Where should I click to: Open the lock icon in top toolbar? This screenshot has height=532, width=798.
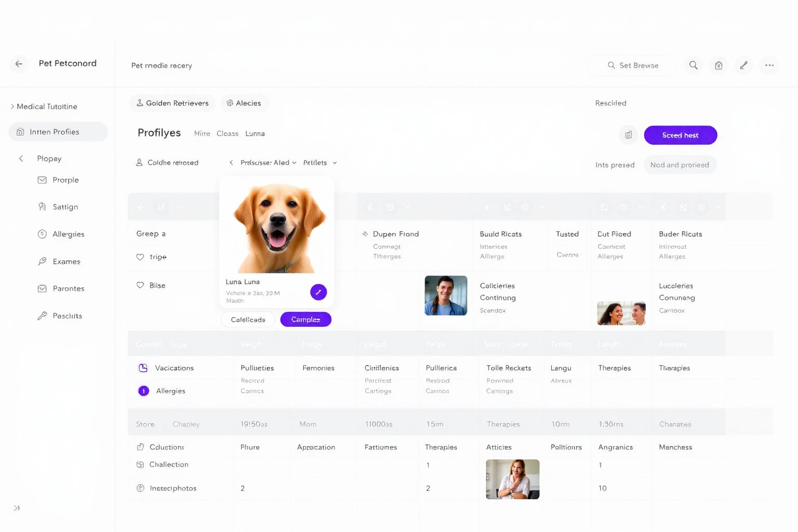(719, 65)
